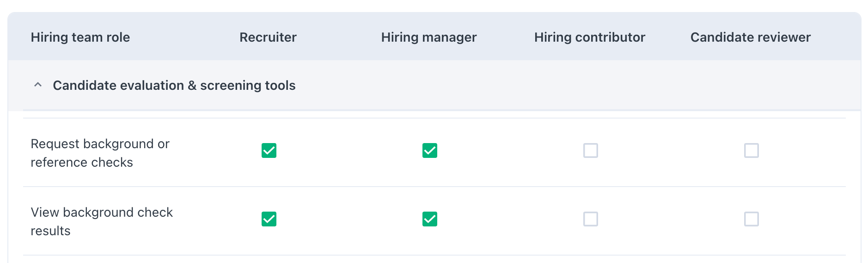Click the Hiring team role header label
This screenshot has width=868, height=263.
[80, 37]
